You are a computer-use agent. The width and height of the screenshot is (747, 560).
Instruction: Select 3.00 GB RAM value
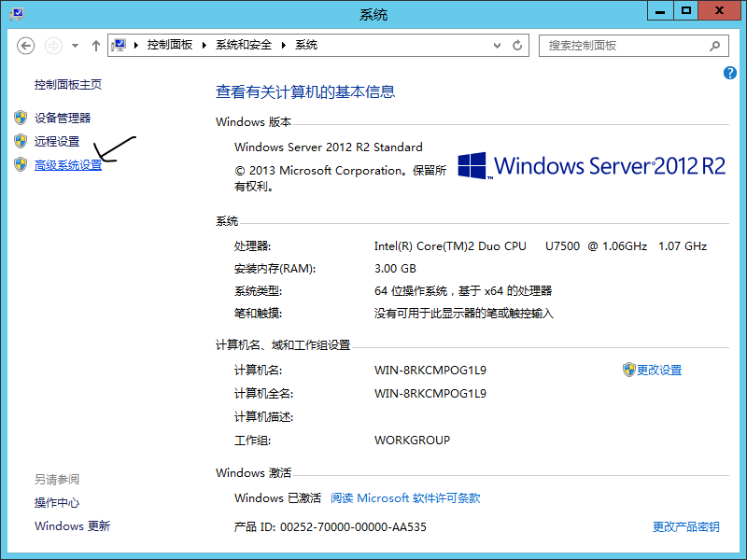coord(395,269)
